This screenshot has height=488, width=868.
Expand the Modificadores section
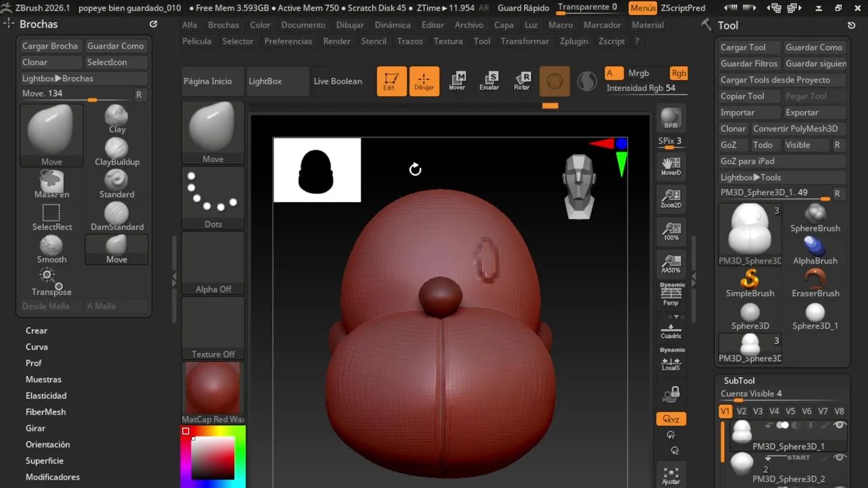53,477
